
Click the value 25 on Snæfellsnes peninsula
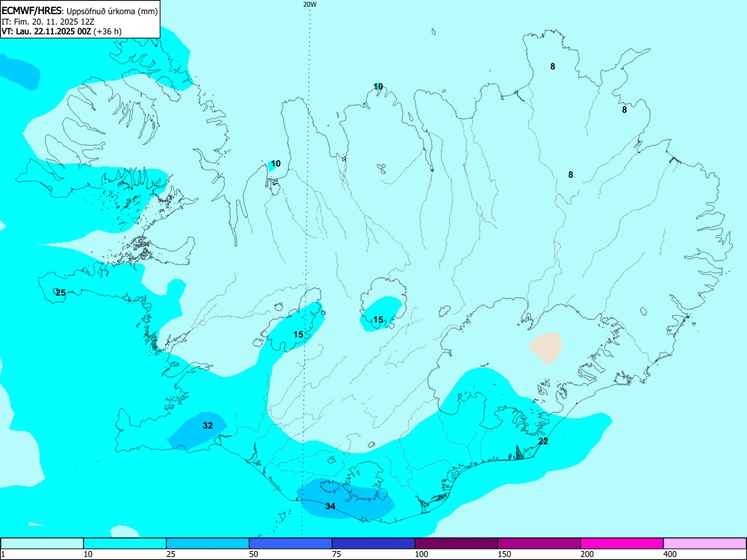[61, 293]
